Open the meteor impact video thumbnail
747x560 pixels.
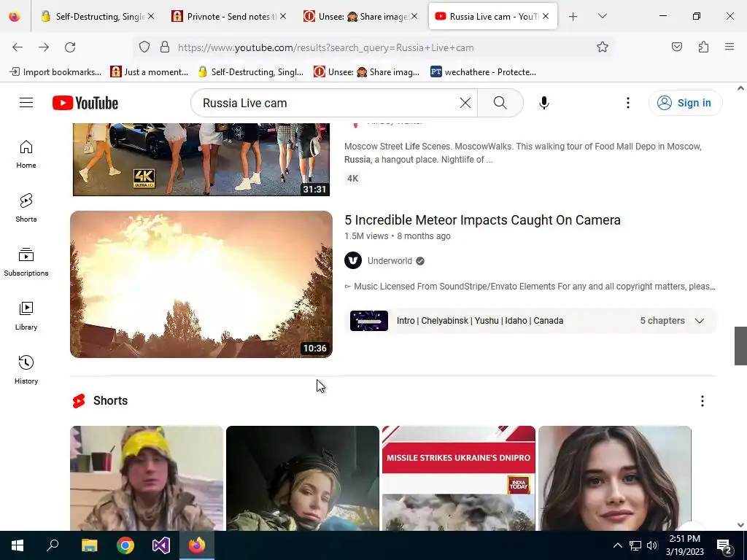coord(201,284)
